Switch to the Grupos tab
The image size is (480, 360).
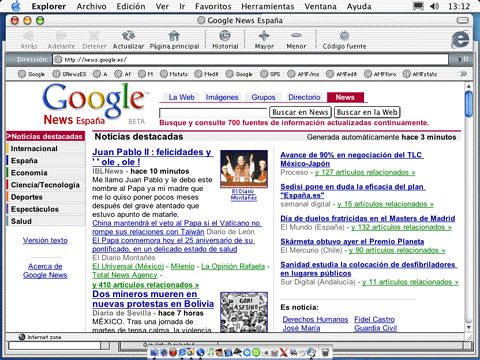point(263,97)
